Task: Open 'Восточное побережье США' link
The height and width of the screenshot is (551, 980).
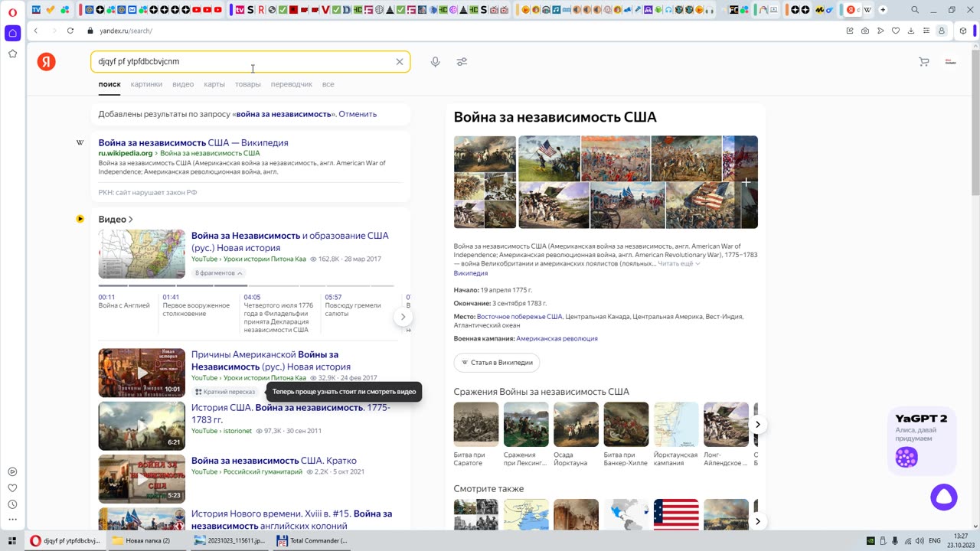Action: tap(520, 316)
